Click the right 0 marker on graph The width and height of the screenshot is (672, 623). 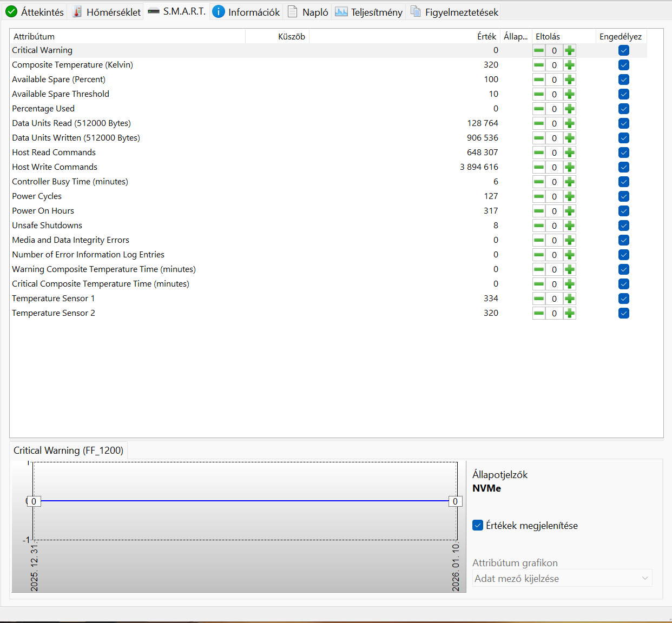[x=455, y=501]
